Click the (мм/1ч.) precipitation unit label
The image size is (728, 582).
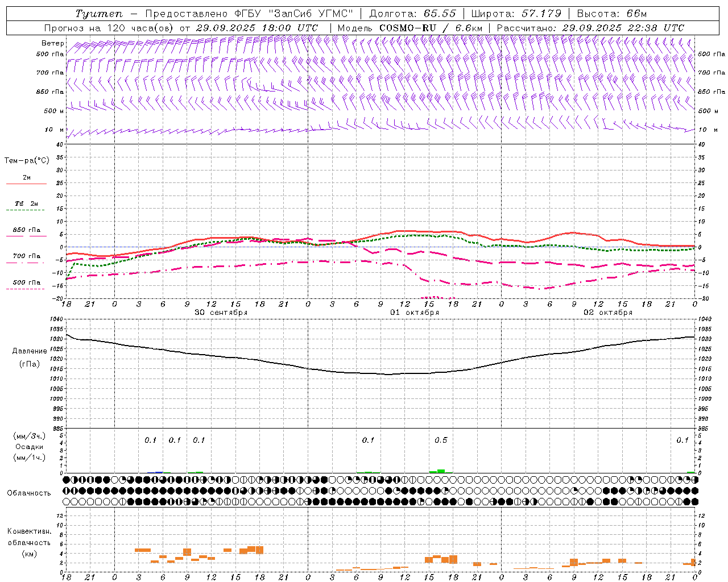pyautogui.click(x=30, y=458)
